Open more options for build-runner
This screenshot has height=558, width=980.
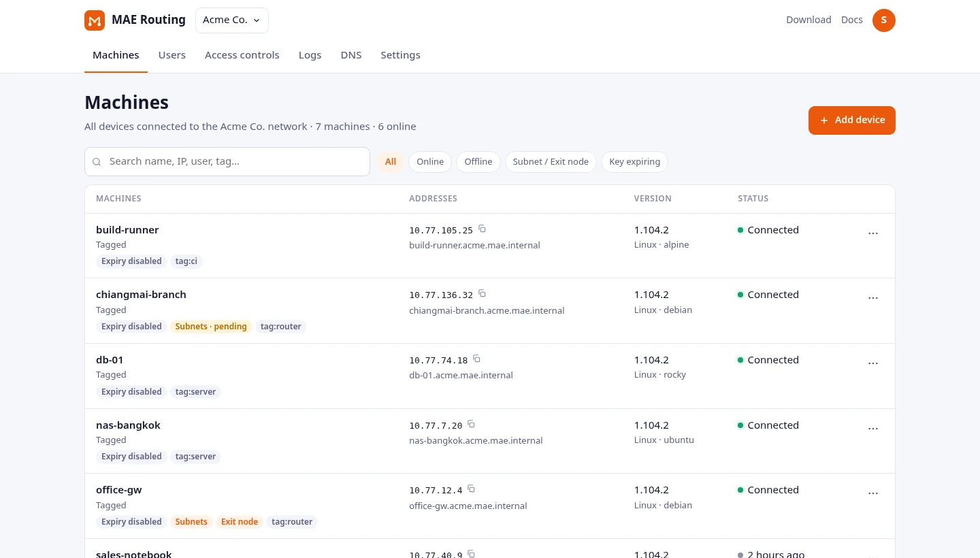pyautogui.click(x=873, y=233)
